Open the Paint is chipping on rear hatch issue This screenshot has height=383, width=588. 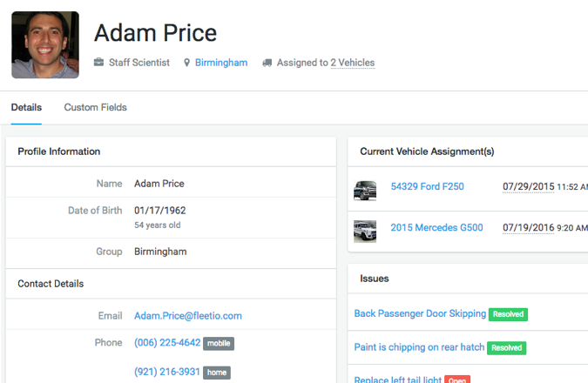coord(419,347)
